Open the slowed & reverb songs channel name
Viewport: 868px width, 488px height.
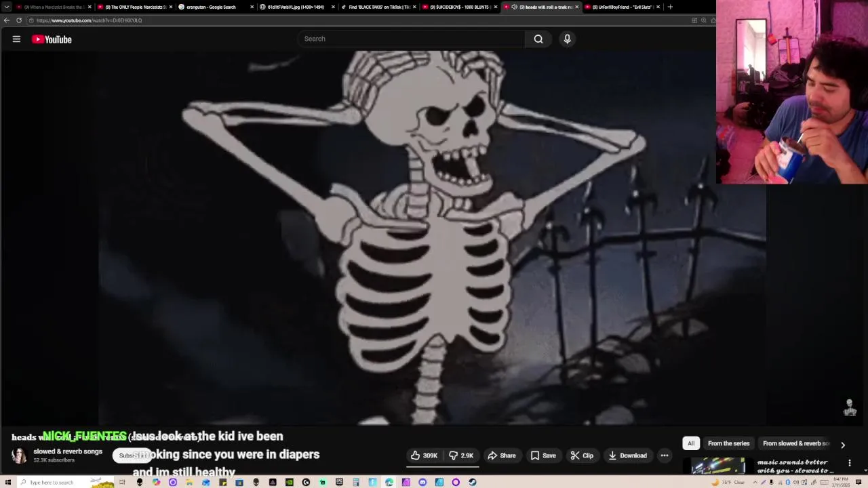68,451
